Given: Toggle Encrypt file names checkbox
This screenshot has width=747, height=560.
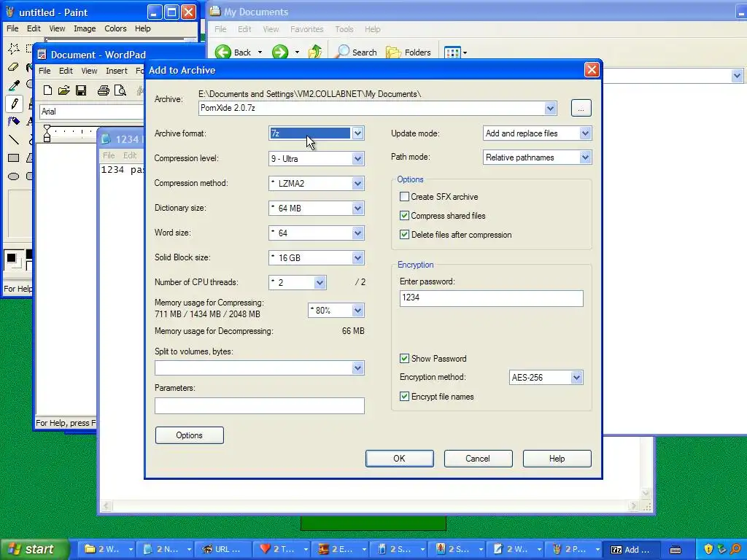Looking at the screenshot, I should pyautogui.click(x=404, y=397).
